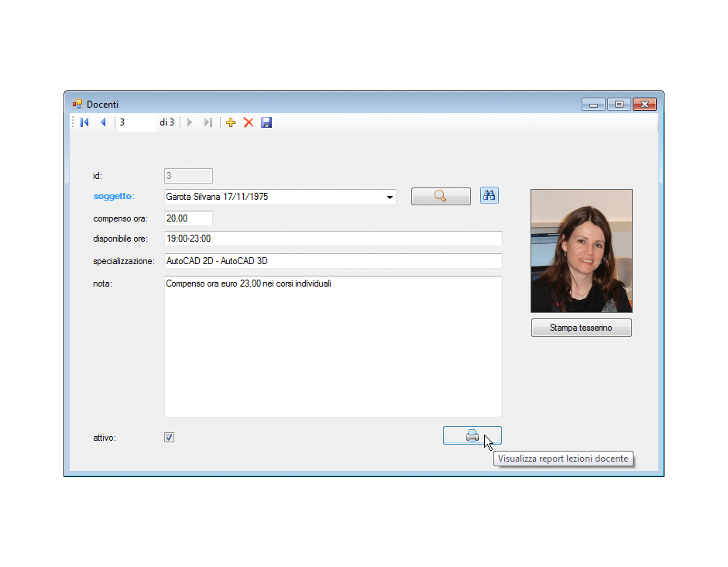Go to the next record

coord(190,122)
